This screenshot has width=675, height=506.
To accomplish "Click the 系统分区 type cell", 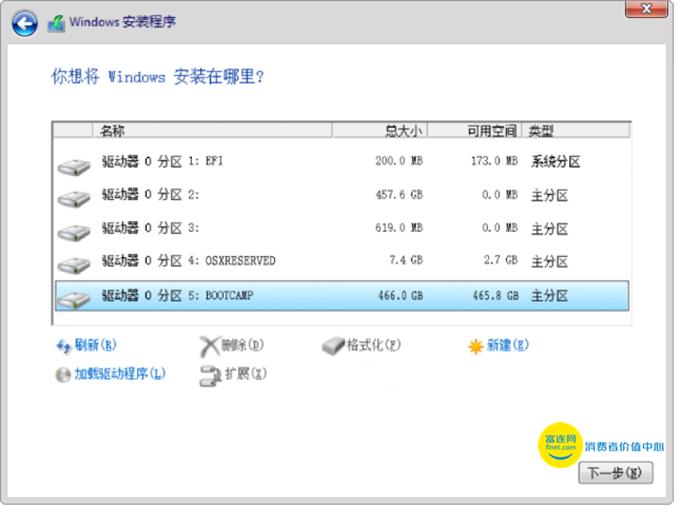I will tap(555, 162).
